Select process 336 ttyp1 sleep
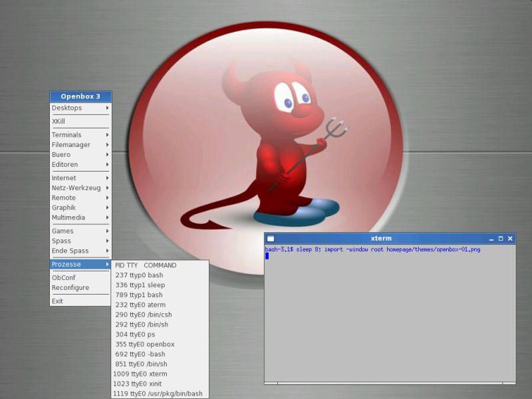The height and width of the screenshot is (399, 532). click(160, 285)
